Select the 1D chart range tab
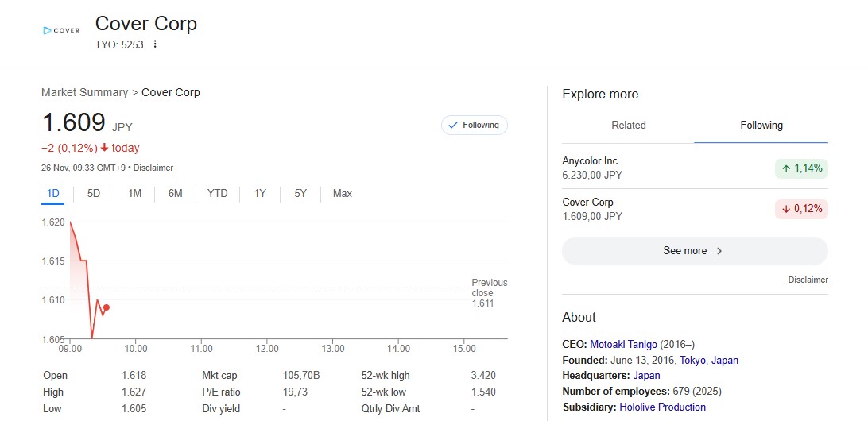868x421 pixels. (x=52, y=194)
